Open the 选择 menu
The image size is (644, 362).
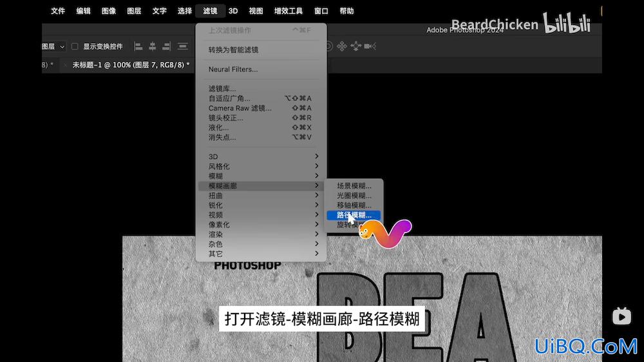point(185,11)
